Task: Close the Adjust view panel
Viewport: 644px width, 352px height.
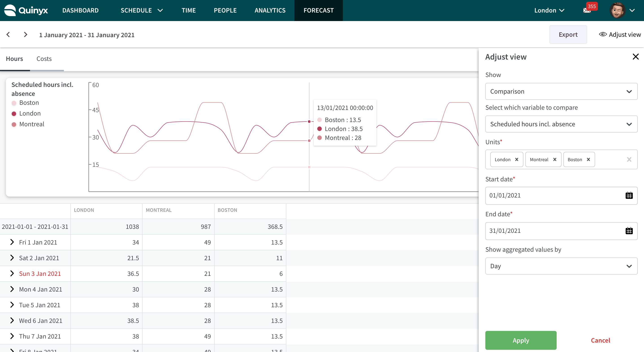Action: point(635,57)
